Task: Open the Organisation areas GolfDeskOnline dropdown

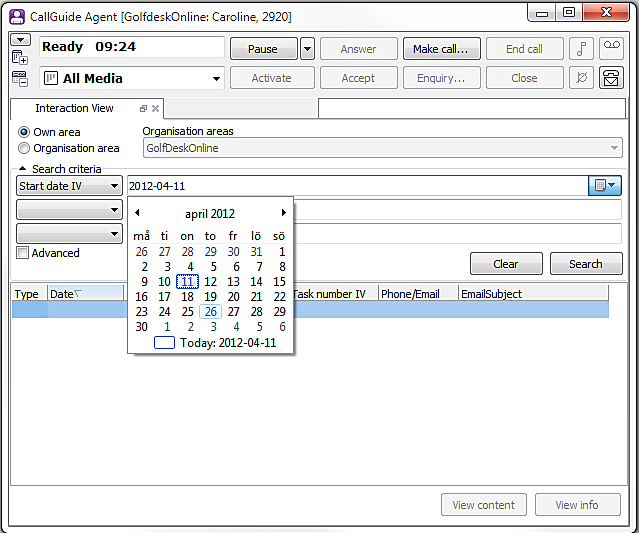Action: click(382, 148)
